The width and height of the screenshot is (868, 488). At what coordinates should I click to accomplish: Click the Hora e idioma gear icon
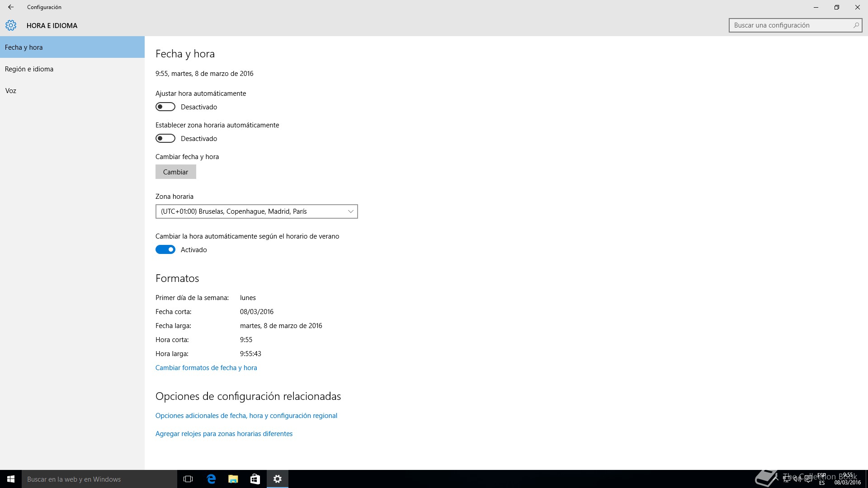point(11,25)
